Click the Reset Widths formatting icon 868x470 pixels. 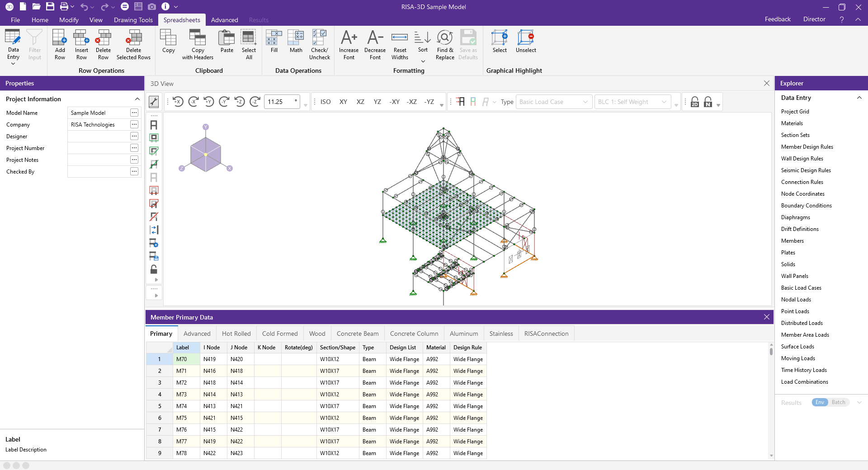click(x=399, y=43)
